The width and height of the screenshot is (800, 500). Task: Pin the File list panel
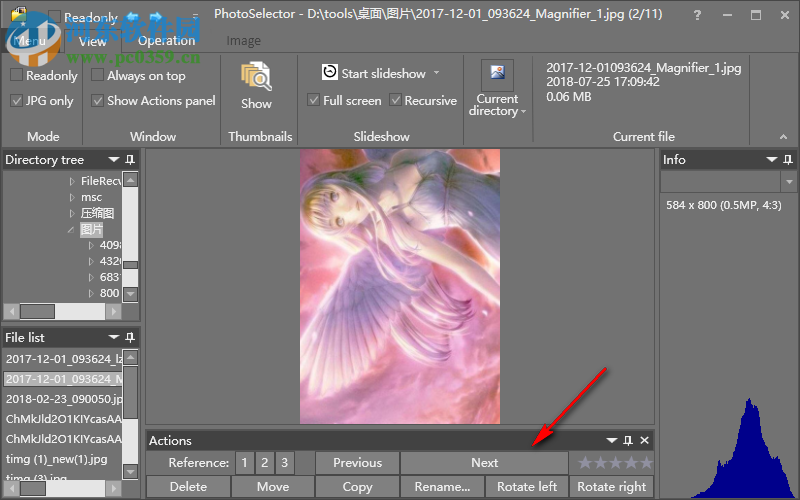pyautogui.click(x=130, y=337)
